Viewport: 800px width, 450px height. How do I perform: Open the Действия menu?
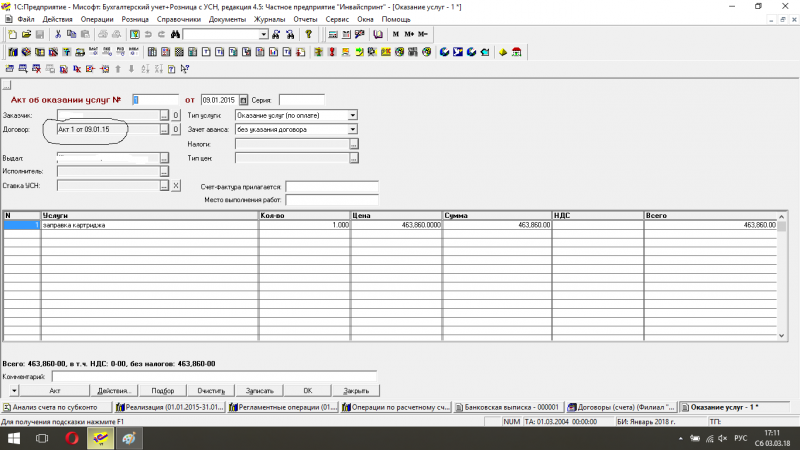[57, 19]
